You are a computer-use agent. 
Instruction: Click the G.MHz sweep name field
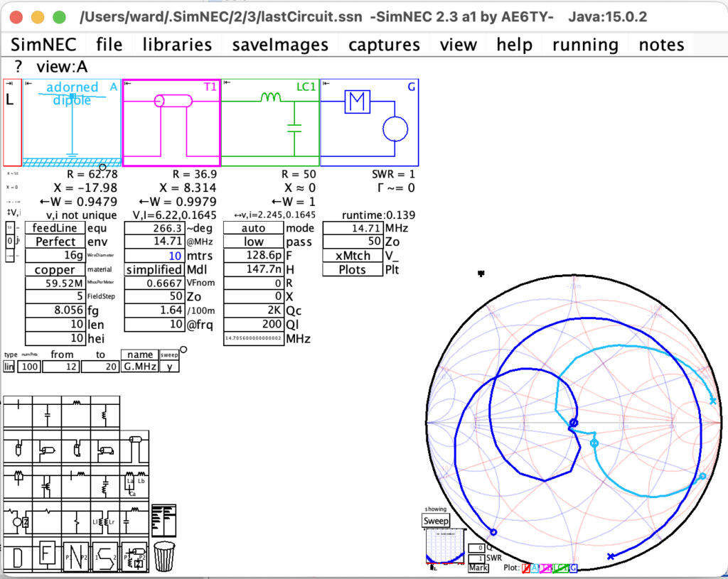click(x=139, y=367)
